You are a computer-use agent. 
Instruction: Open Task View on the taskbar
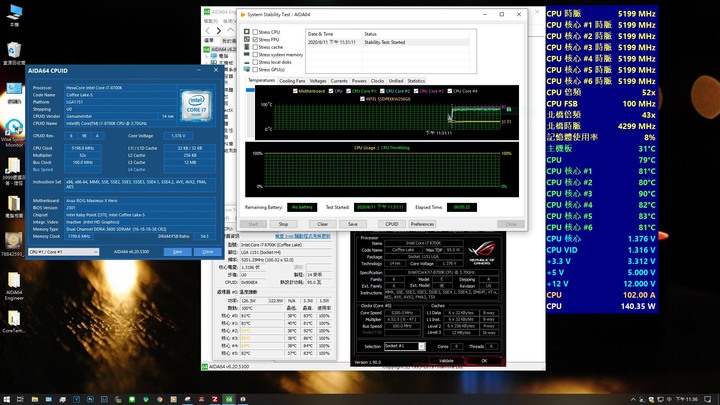click(x=20, y=399)
